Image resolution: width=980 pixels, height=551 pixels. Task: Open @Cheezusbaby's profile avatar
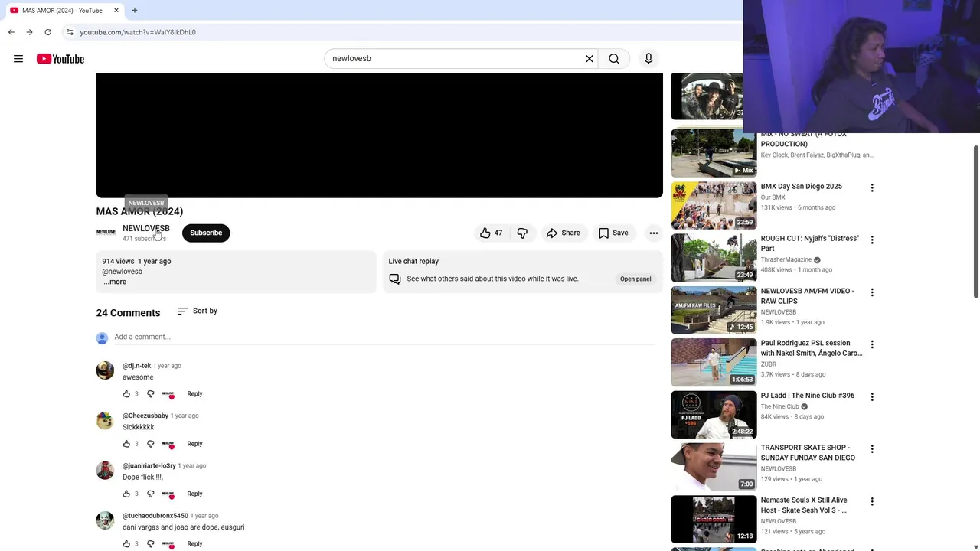coord(105,420)
